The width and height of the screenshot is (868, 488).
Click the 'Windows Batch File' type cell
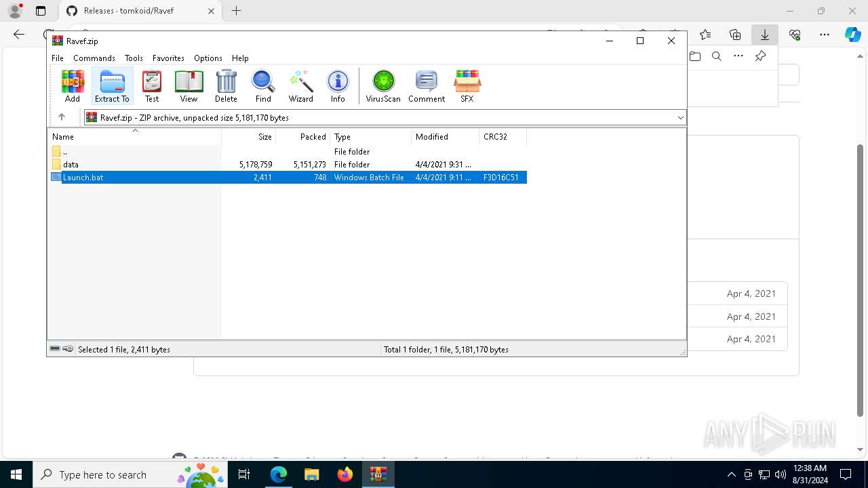click(x=369, y=178)
